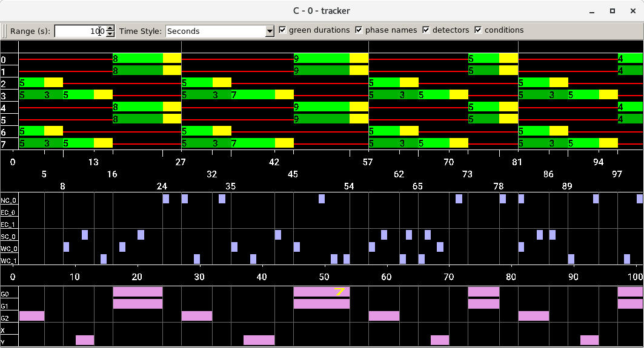The image size is (644, 348).
Task: Click the phase time label 57
Action: 368,162
